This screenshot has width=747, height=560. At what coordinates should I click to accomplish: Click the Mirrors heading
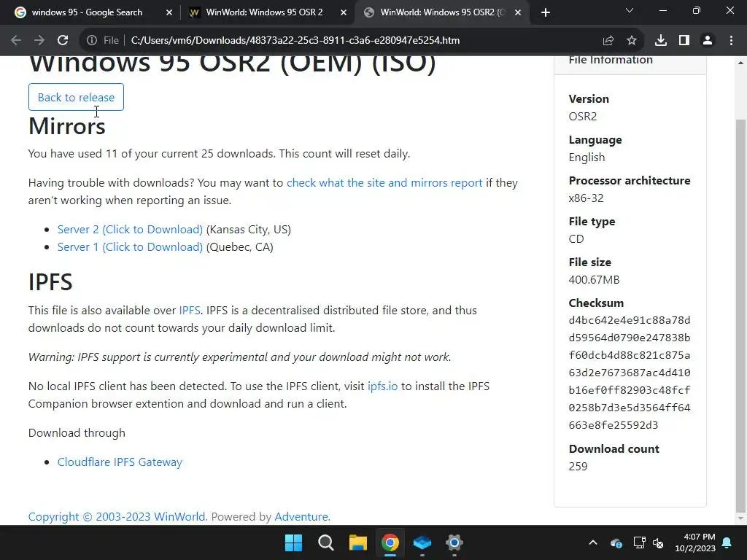[x=66, y=126]
